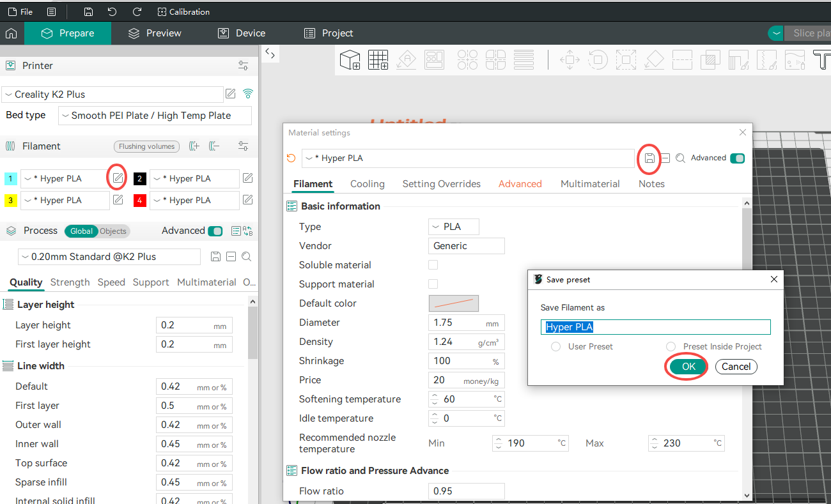Click the Variable layer height icon

point(524,60)
